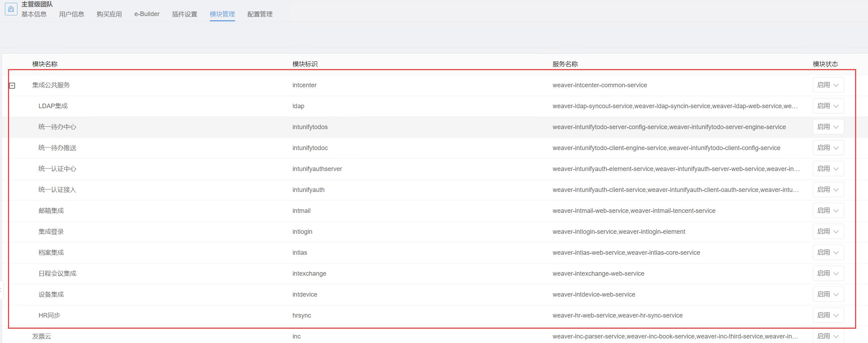The width and height of the screenshot is (868, 343).
Task: Click the intexchange identifier cell
Action: pos(309,274)
